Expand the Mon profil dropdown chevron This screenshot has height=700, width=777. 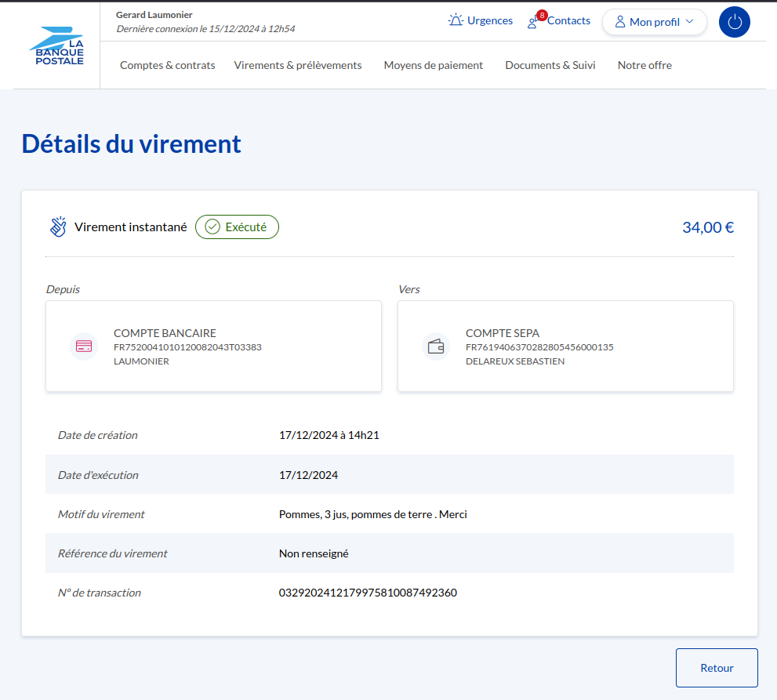click(x=690, y=22)
